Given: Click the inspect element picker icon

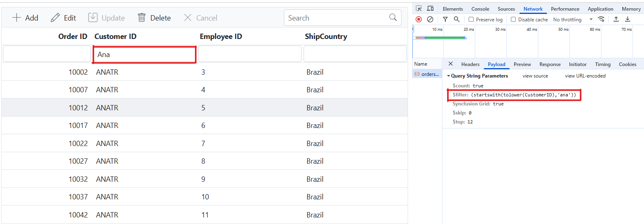Looking at the screenshot, I should coord(419,9).
